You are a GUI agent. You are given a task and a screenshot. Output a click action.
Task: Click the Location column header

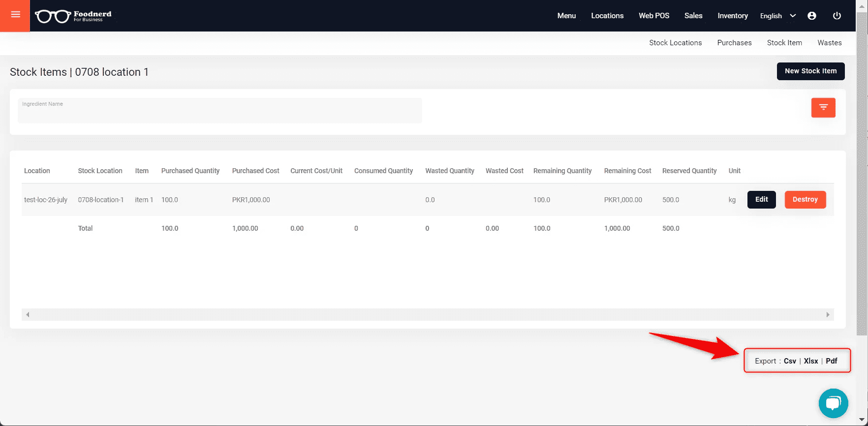click(x=37, y=171)
